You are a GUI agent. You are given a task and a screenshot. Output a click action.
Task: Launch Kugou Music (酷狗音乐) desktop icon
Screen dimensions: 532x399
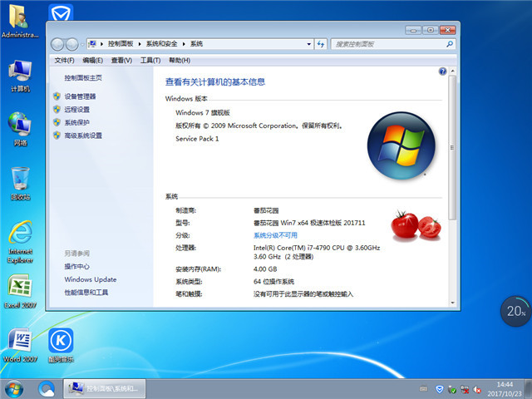point(61,345)
